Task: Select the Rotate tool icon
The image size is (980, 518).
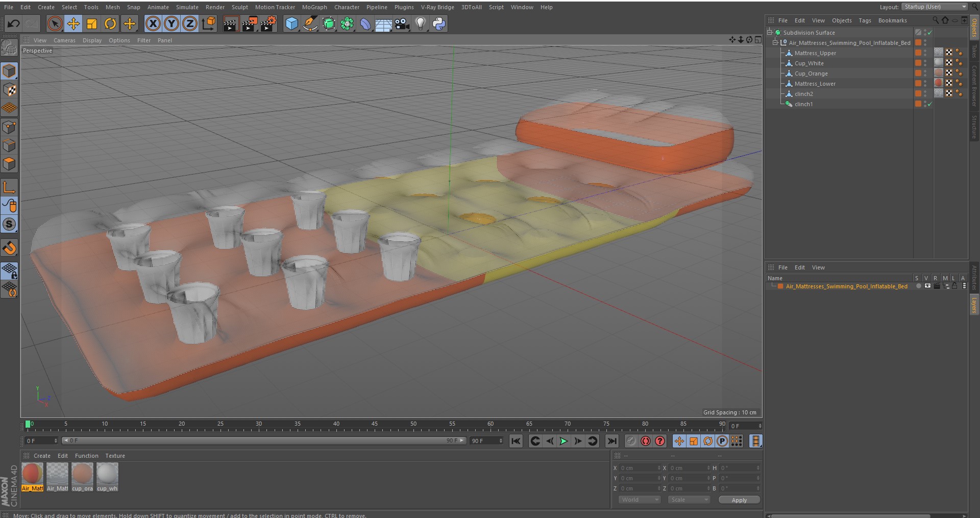Action: pyautogui.click(x=110, y=23)
